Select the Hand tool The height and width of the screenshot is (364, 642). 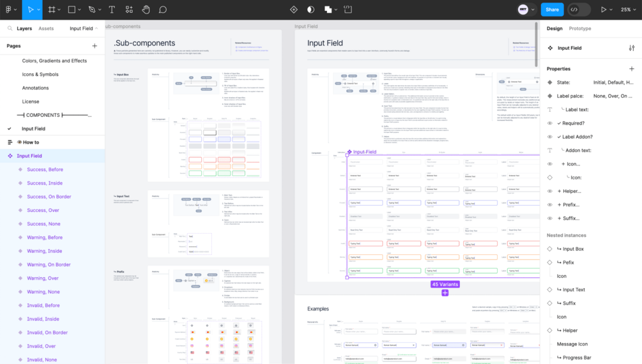click(146, 10)
